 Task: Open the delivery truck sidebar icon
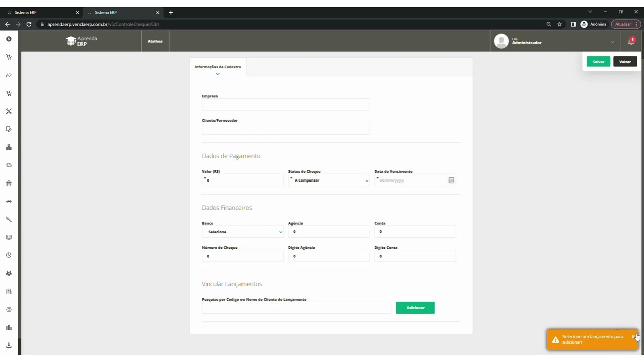pos(9,165)
